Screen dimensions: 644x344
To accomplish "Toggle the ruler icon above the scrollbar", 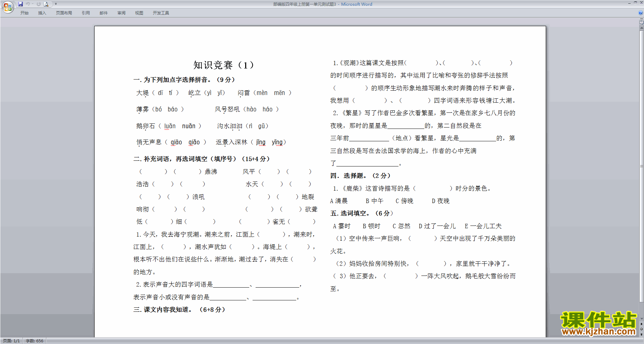I will (x=641, y=22).
